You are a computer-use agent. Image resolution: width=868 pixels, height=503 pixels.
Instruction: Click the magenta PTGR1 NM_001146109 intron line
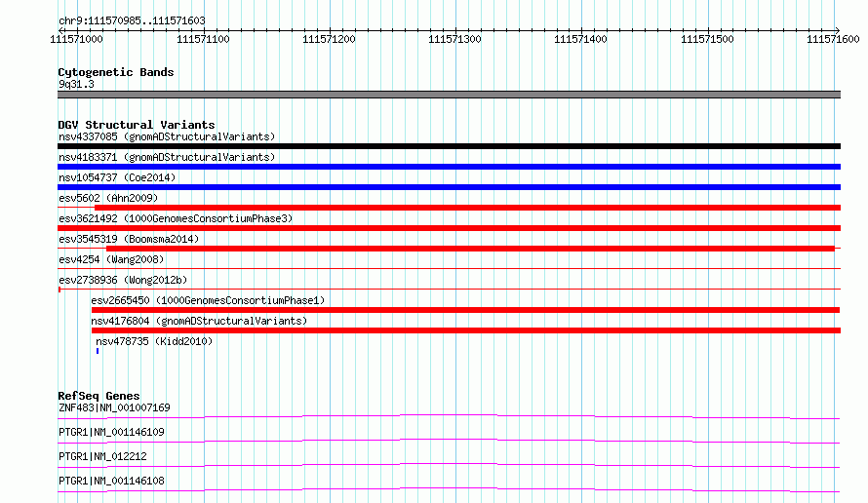449,441
